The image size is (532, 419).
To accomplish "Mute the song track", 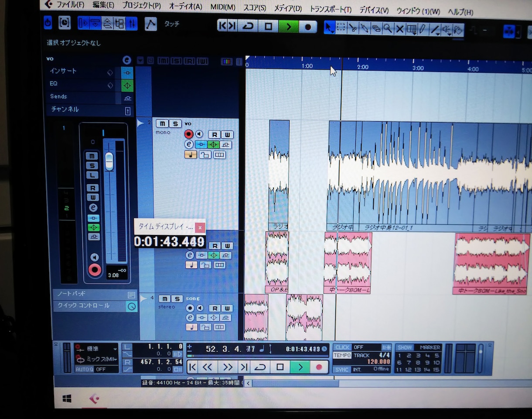I will point(164,299).
